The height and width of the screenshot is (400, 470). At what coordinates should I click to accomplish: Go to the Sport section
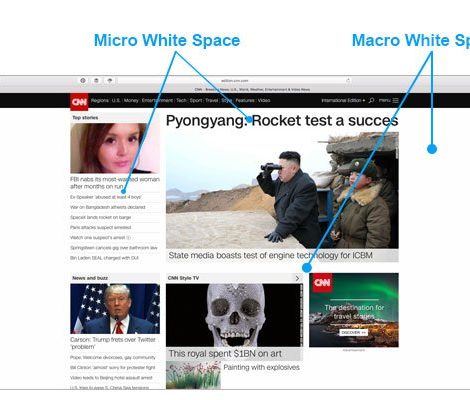point(196,100)
